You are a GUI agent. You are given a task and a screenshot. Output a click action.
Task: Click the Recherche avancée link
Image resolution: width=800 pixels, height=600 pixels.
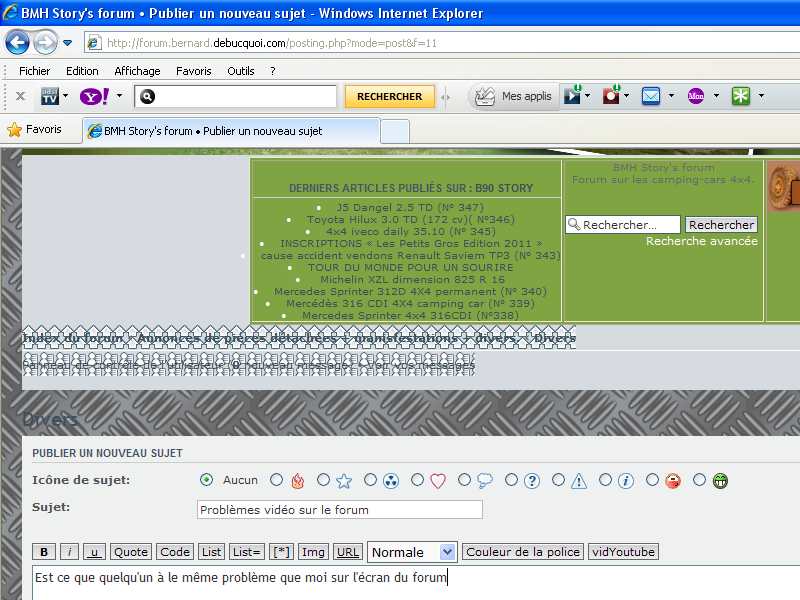701,241
